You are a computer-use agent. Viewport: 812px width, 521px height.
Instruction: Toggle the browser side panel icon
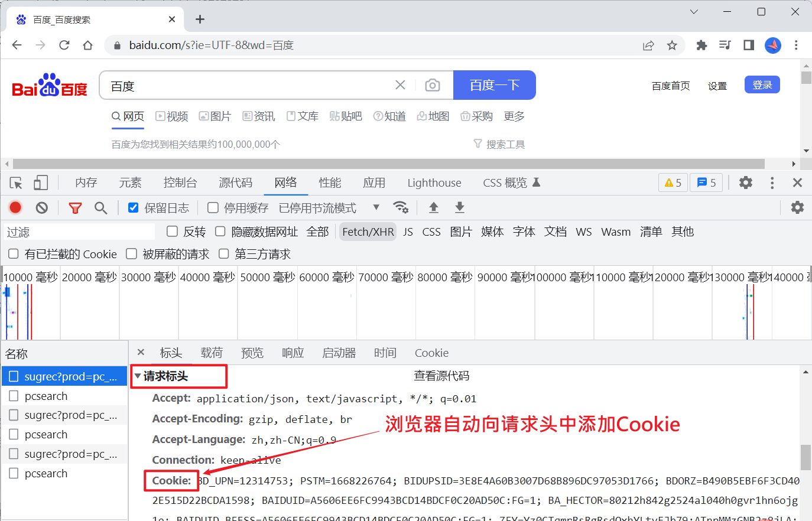(x=749, y=45)
